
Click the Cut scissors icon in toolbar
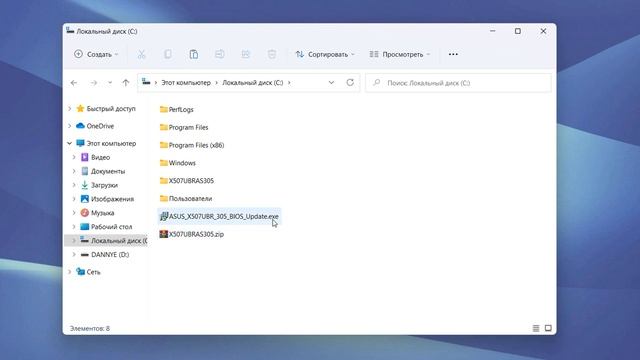142,54
